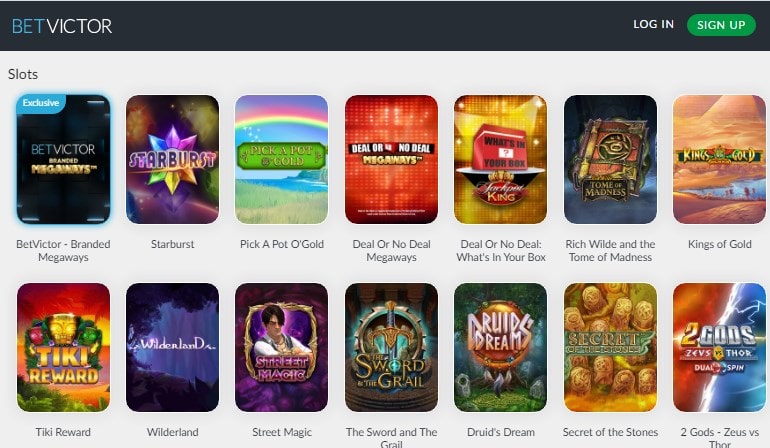Click the Tiki Reward title text link
This screenshot has height=448, width=770.
pos(63,432)
